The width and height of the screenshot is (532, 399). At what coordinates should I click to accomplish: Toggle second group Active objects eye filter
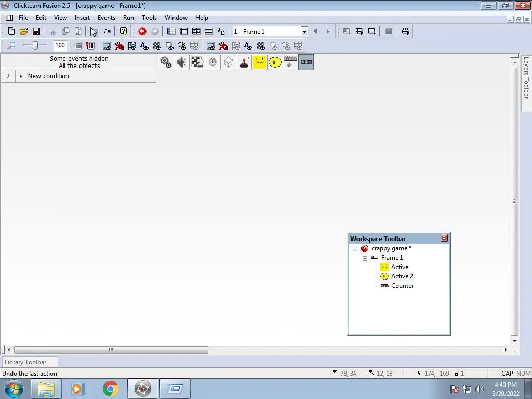point(223,46)
